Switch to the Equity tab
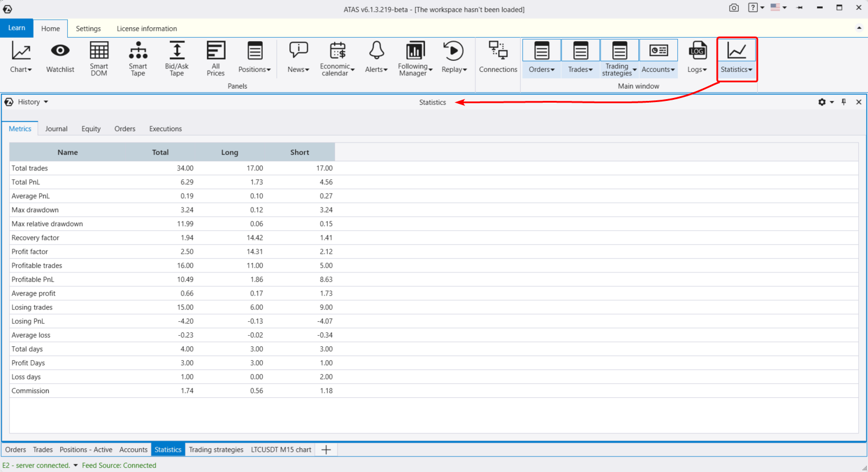 tap(91, 129)
